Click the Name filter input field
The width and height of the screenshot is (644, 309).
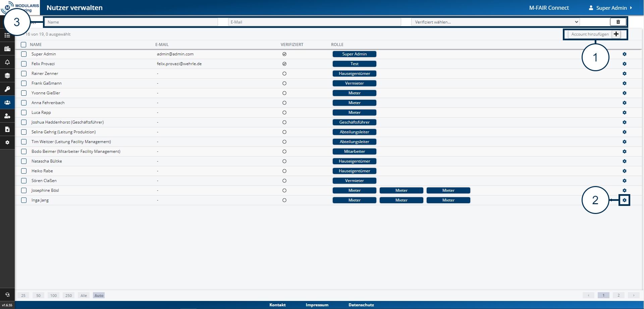click(x=131, y=22)
